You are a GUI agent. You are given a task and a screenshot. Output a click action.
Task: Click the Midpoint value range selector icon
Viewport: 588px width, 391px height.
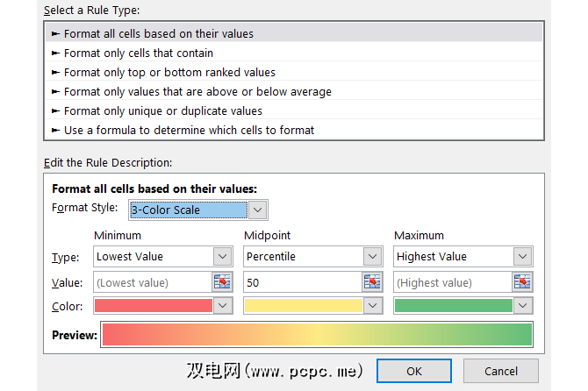pos(372,282)
